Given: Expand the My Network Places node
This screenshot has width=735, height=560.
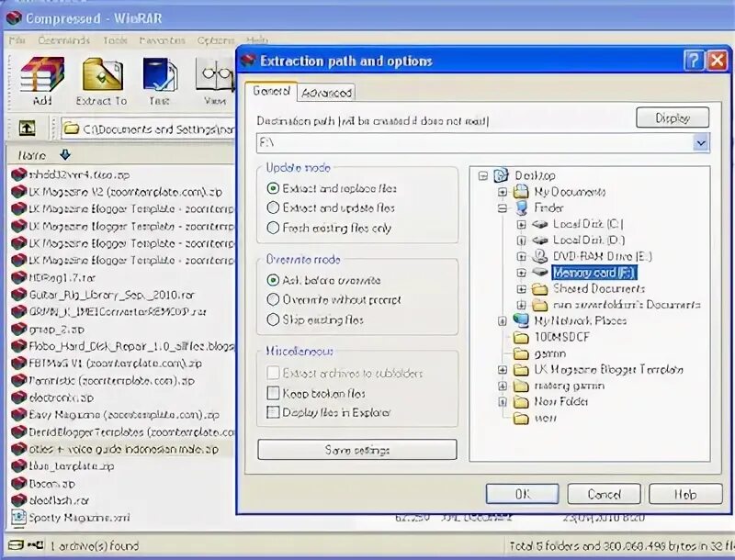Looking at the screenshot, I should click(x=502, y=321).
